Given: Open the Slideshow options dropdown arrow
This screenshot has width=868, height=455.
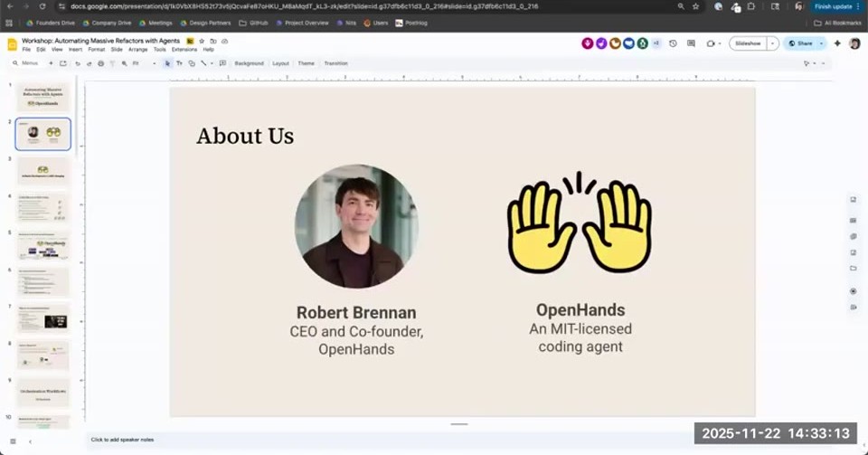Looking at the screenshot, I should coord(773,43).
